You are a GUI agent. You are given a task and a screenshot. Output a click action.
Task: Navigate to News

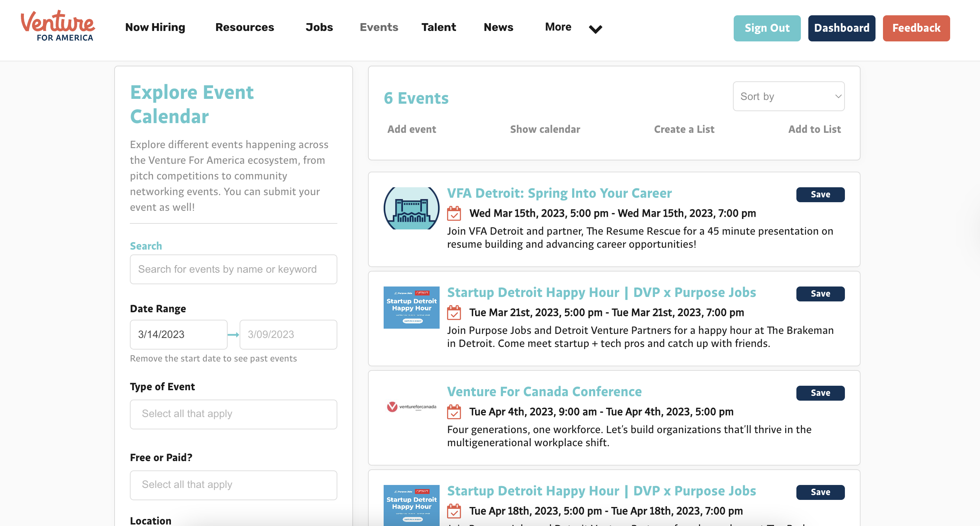tap(498, 27)
